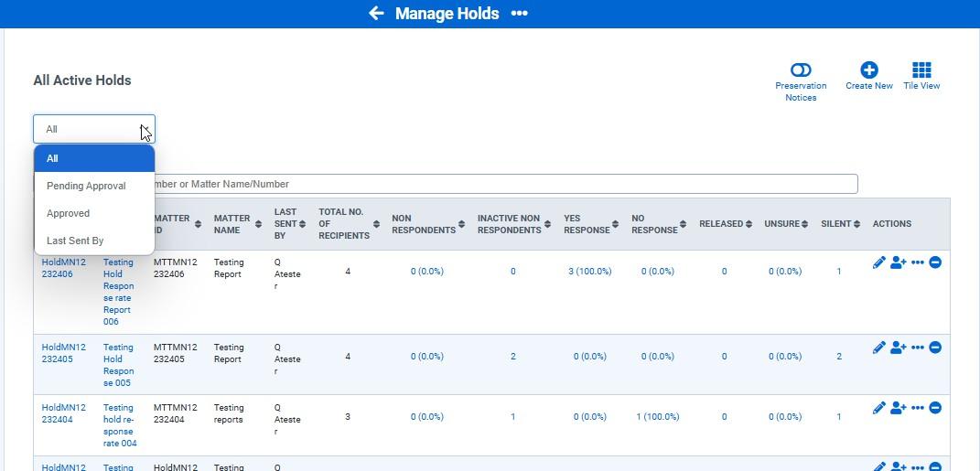Collapse the All filter dropdown box
Image resolution: width=980 pixels, height=471 pixels.
point(93,129)
